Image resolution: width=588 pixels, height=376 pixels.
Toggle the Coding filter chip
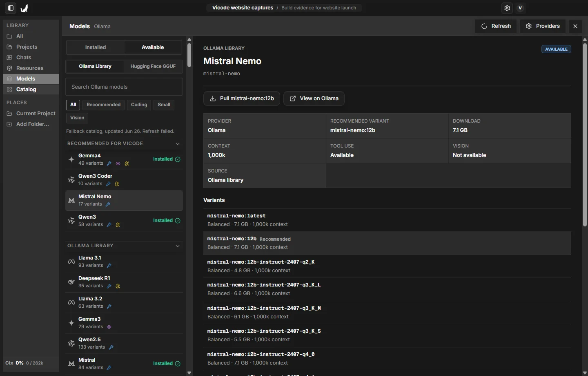click(139, 105)
